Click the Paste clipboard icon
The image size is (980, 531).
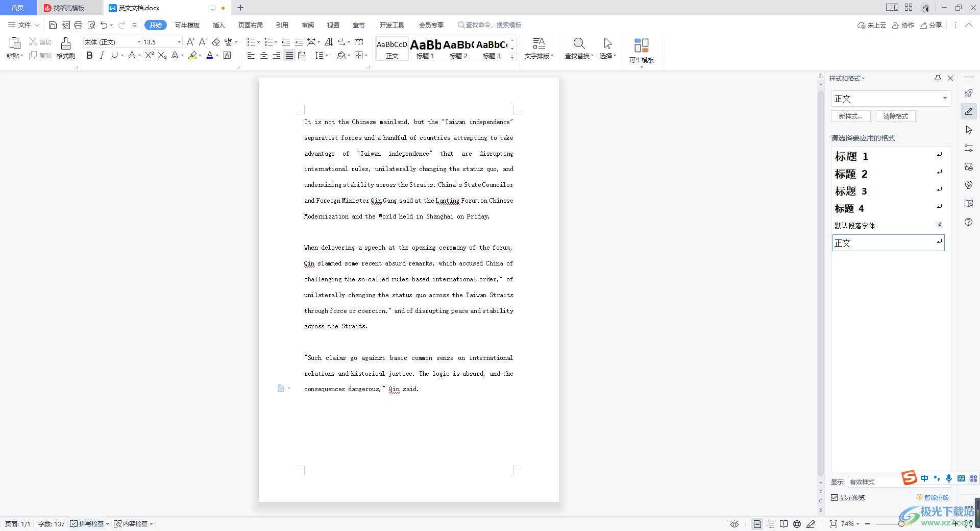click(15, 43)
